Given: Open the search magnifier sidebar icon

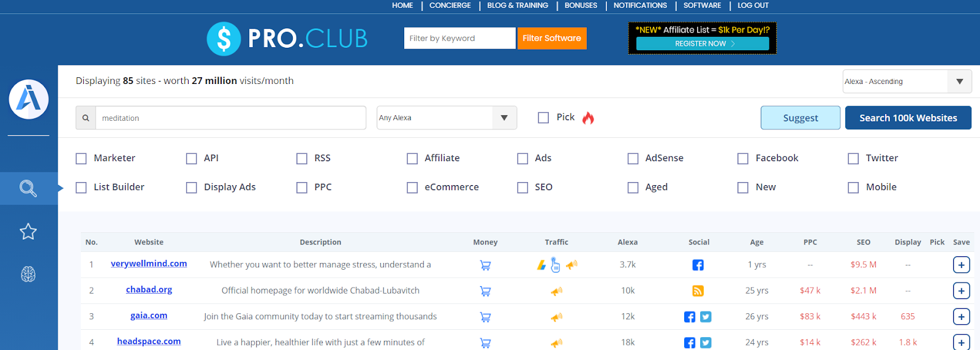Looking at the screenshot, I should (x=28, y=188).
